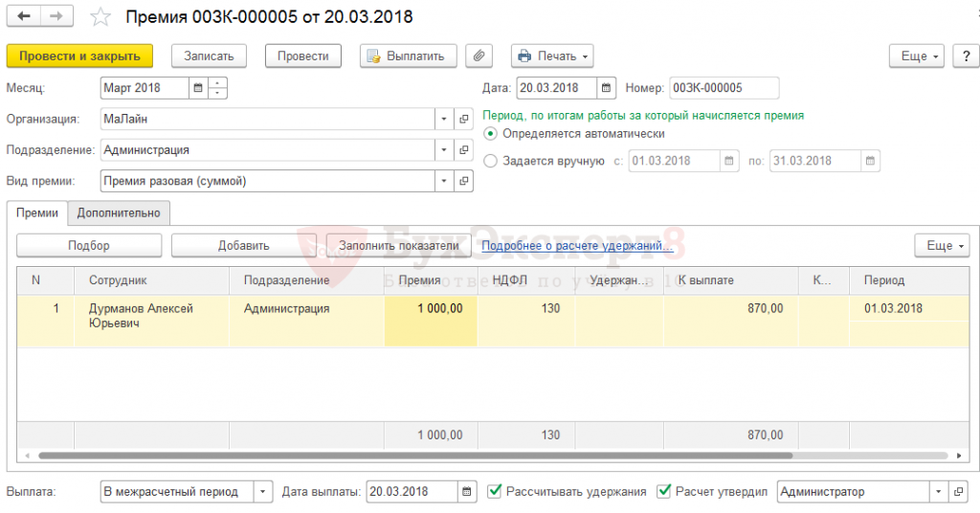Add document to favorites with star icon
The image size is (980, 513).
pos(100,17)
